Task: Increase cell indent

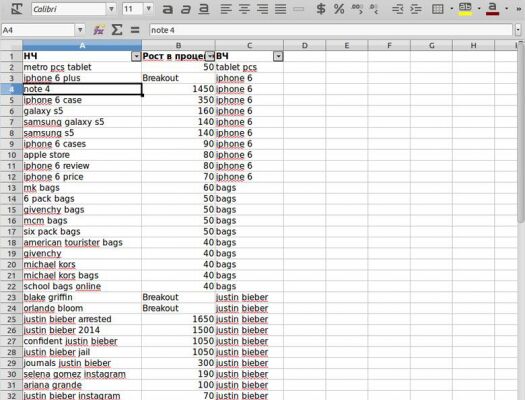Action: 416,9
